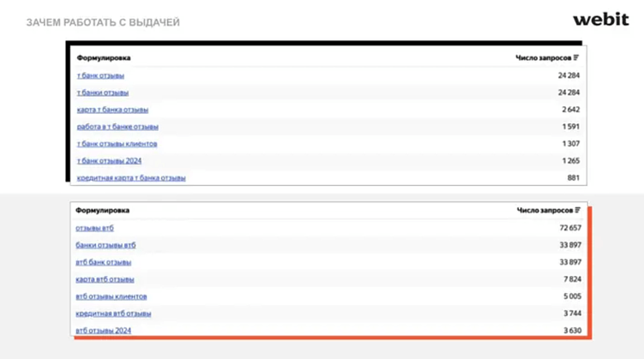Click the top table 'Формулировка' header

click(x=104, y=58)
